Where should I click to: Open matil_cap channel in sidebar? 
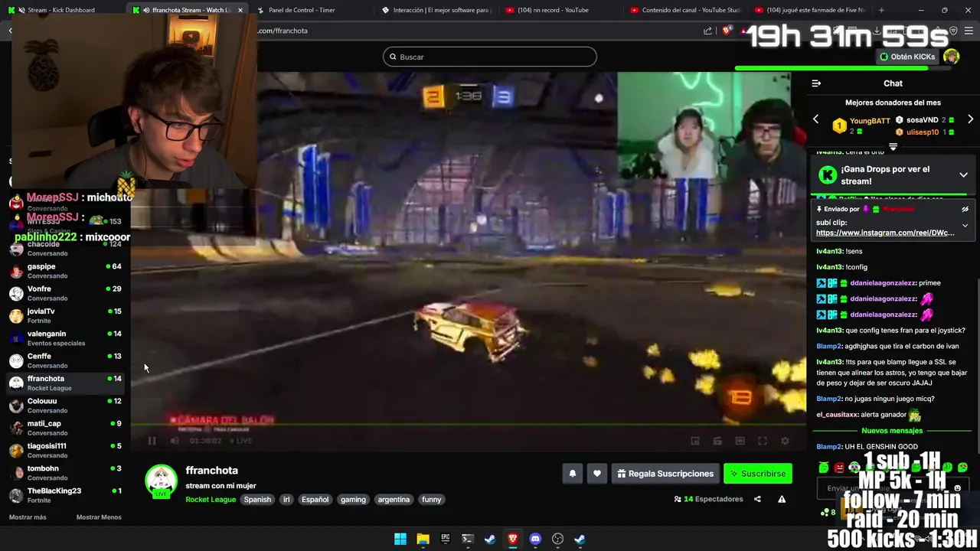(65, 428)
